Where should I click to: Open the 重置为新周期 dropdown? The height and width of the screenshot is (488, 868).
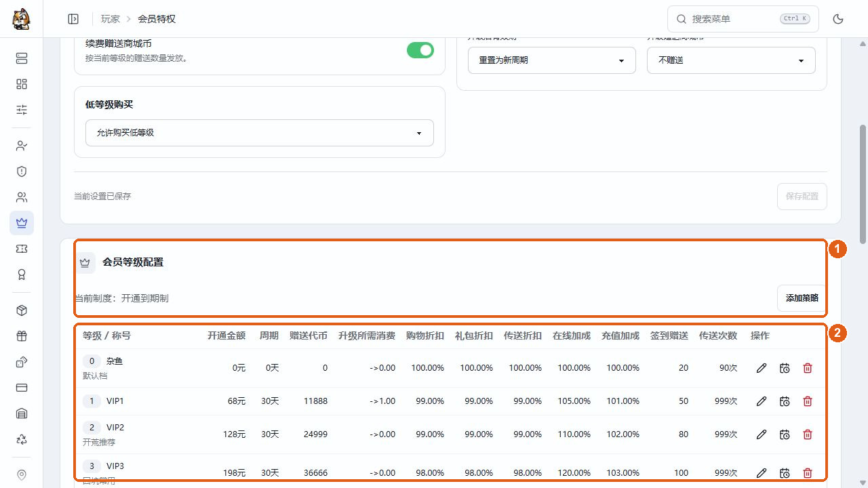[552, 60]
